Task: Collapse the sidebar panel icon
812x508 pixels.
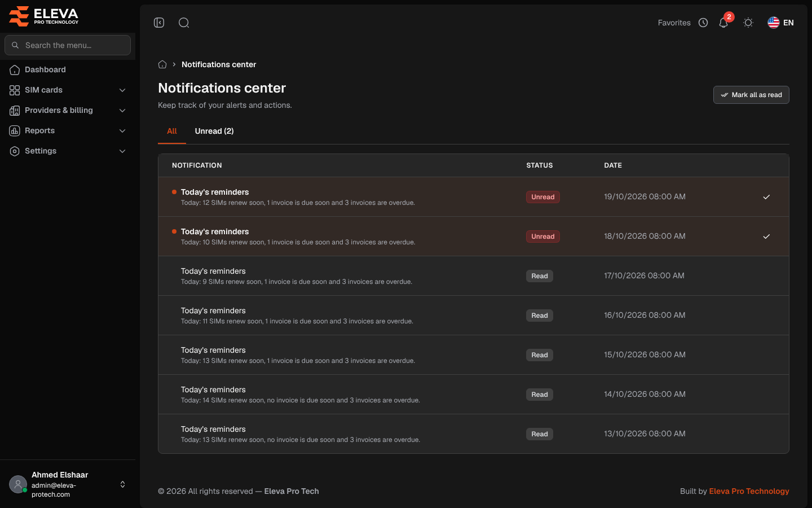Action: click(159, 23)
